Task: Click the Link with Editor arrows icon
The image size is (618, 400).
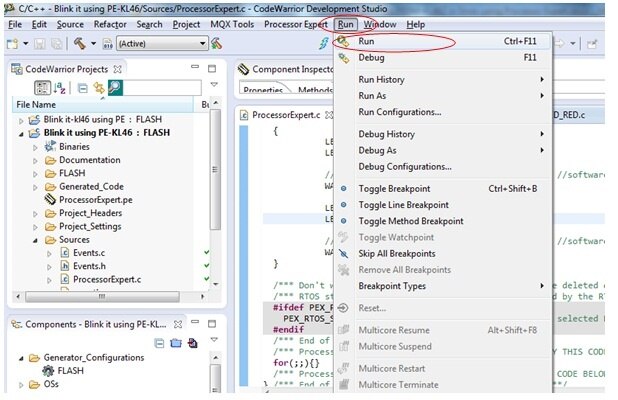Action: coord(99,87)
